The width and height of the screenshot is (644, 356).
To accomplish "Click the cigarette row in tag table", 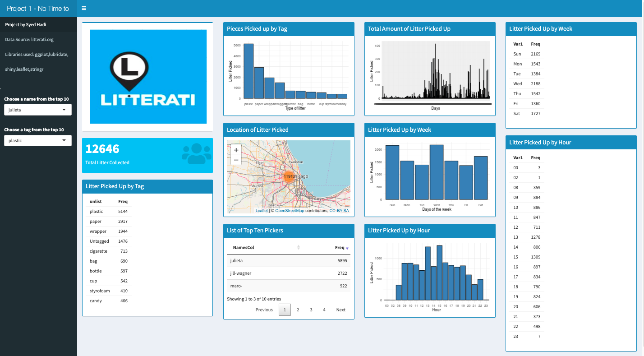I will click(x=109, y=251).
